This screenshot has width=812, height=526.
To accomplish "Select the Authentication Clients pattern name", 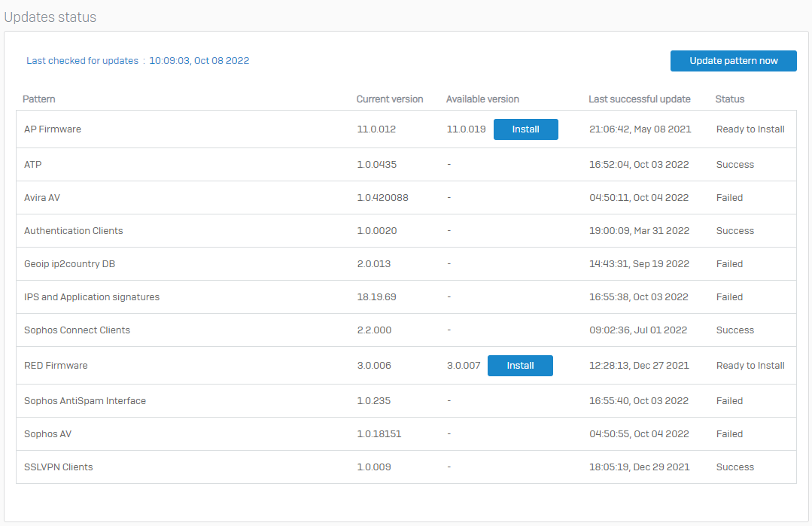I will (74, 231).
